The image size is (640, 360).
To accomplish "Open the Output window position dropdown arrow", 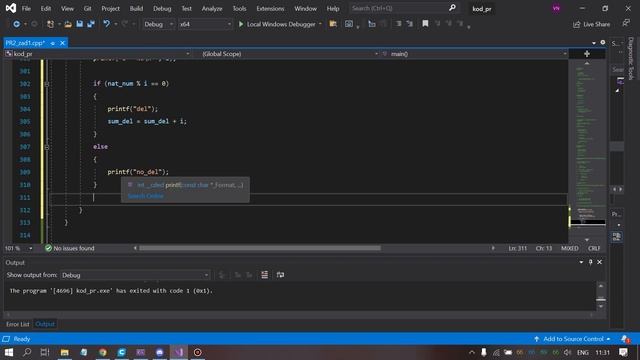I will (x=581, y=262).
